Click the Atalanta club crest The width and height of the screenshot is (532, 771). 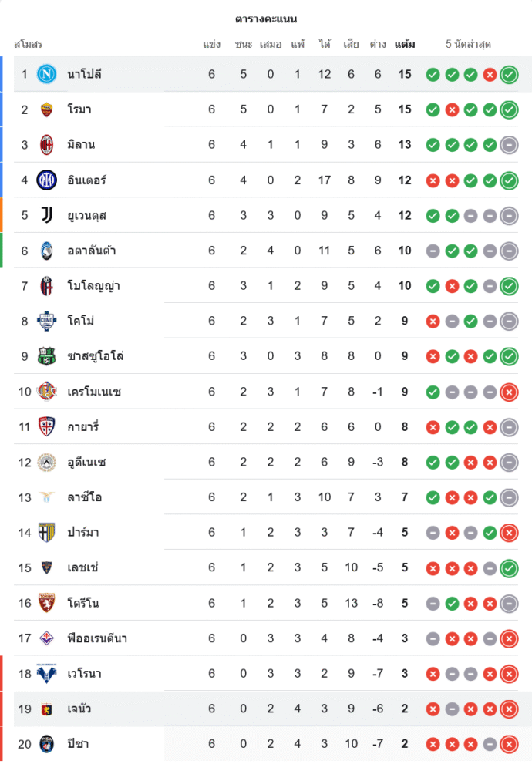coord(47,251)
